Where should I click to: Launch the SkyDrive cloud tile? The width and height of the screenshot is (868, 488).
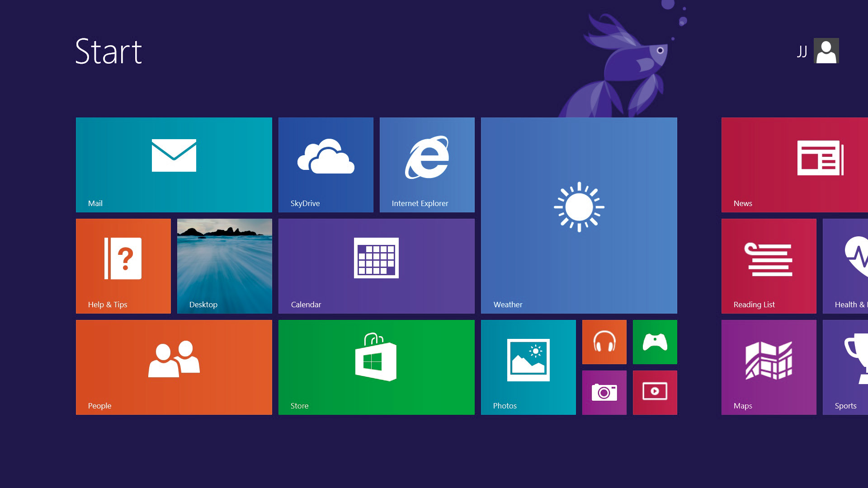[x=326, y=165]
